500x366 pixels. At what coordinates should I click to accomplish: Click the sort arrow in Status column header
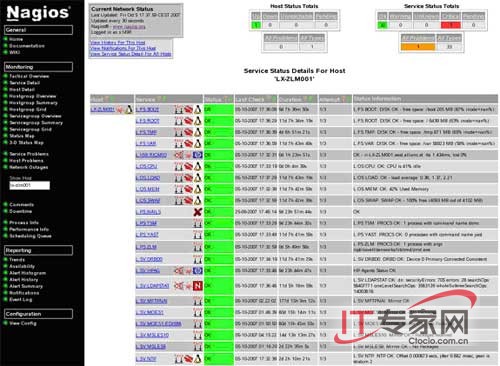[x=226, y=99]
